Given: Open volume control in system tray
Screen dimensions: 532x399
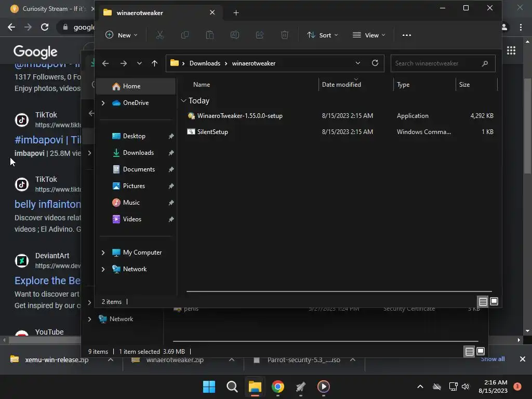Looking at the screenshot, I should [465, 387].
